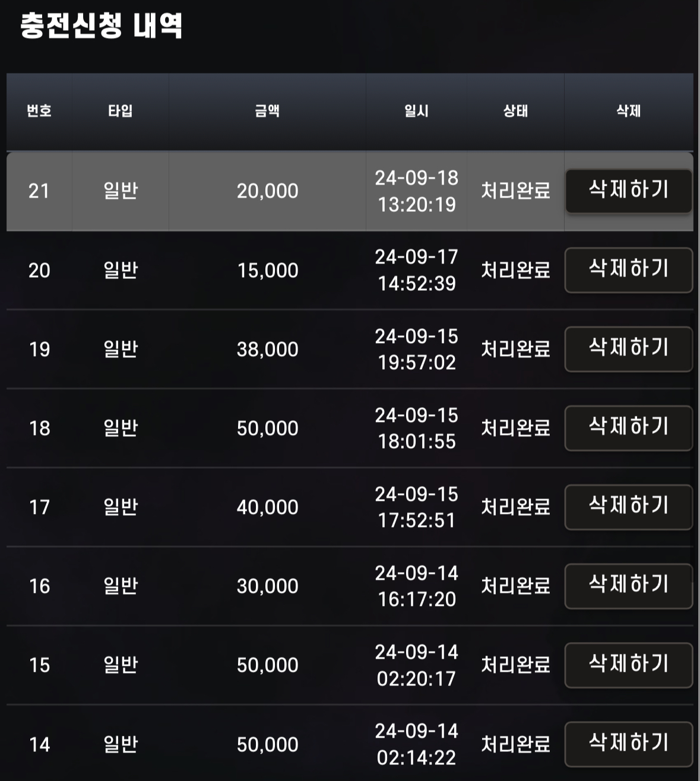Delete charge request number 16
Screen dimensions: 700x781
(x=629, y=586)
